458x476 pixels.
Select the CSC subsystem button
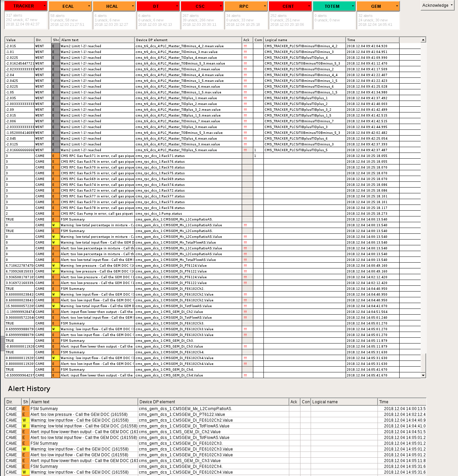pos(200,6)
